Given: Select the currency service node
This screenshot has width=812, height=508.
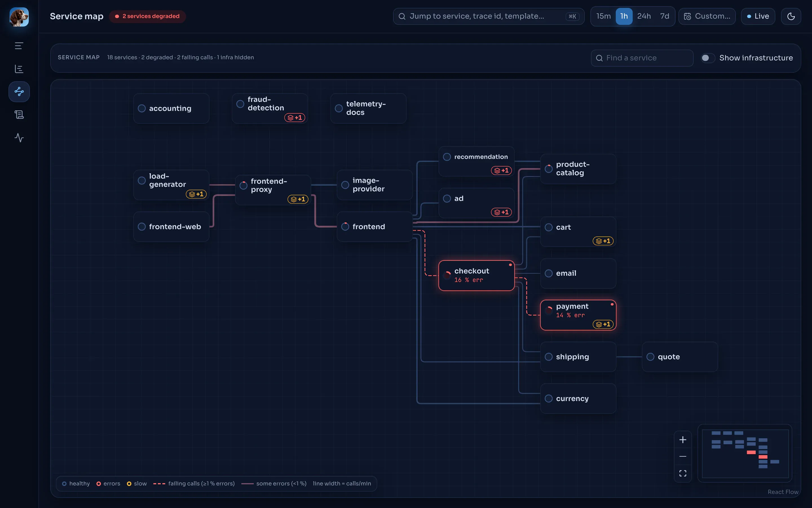Looking at the screenshot, I should click(578, 398).
